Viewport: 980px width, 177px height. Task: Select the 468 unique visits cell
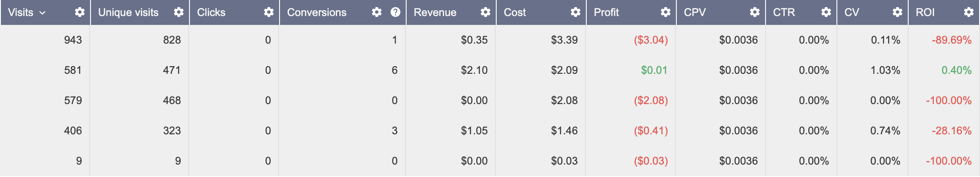172,101
